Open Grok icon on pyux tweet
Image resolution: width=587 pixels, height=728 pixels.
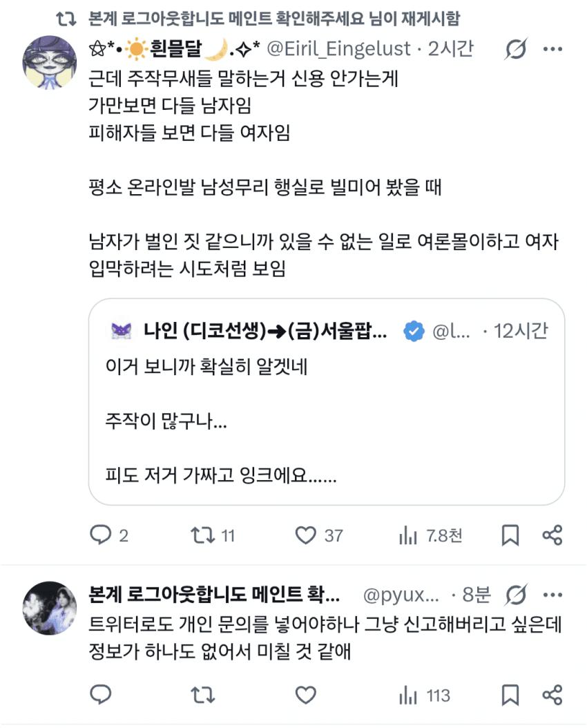click(516, 595)
